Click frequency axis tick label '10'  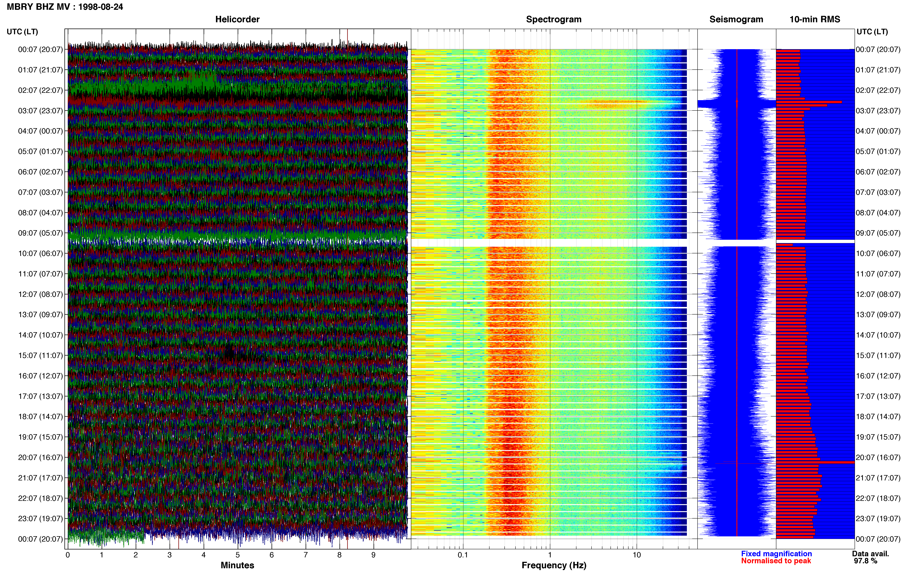click(637, 555)
